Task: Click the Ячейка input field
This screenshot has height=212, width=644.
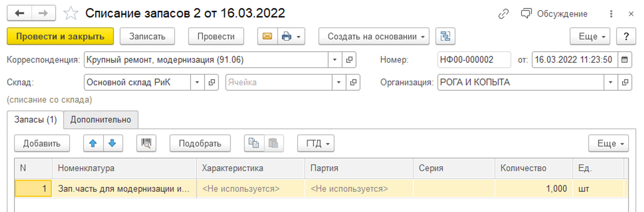Action: (x=278, y=82)
